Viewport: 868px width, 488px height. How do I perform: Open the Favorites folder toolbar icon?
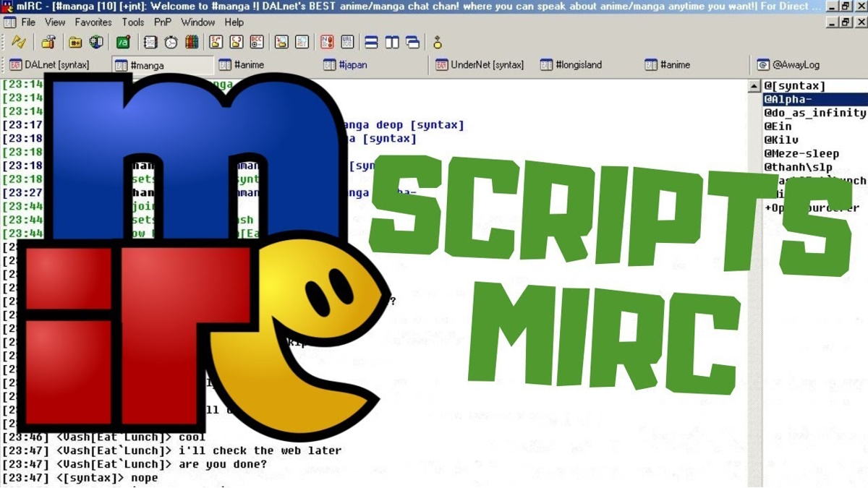tap(75, 42)
